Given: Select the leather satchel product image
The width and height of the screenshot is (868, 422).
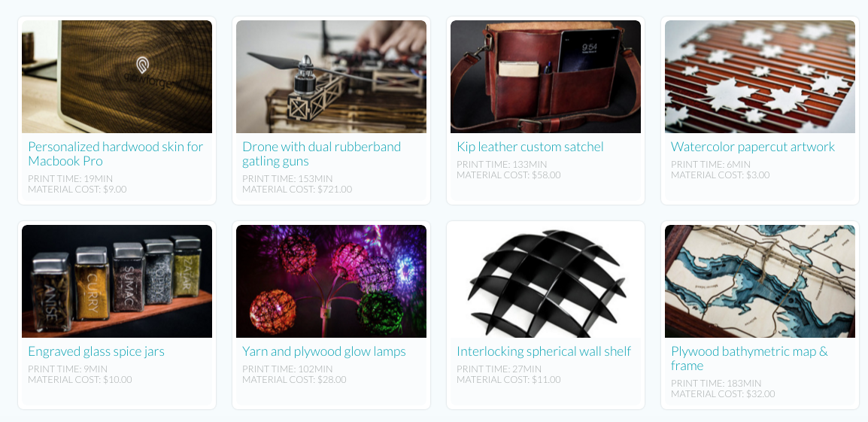Looking at the screenshot, I should coord(545,77).
